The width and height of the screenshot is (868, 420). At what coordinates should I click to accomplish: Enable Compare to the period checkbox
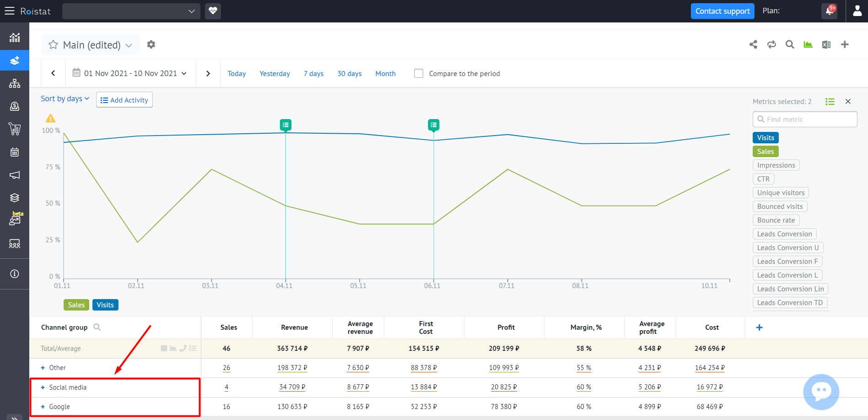click(419, 73)
